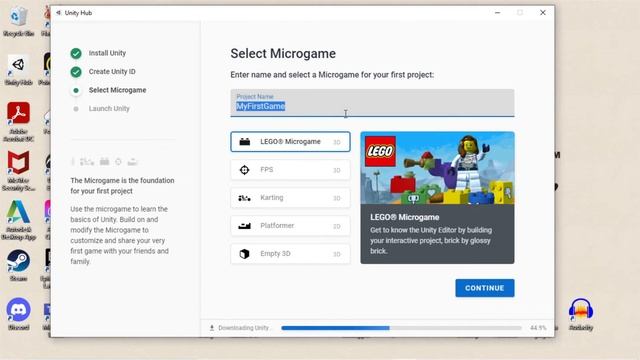Click the 44.9% download percentage
The image size is (640, 360).
(538, 328)
